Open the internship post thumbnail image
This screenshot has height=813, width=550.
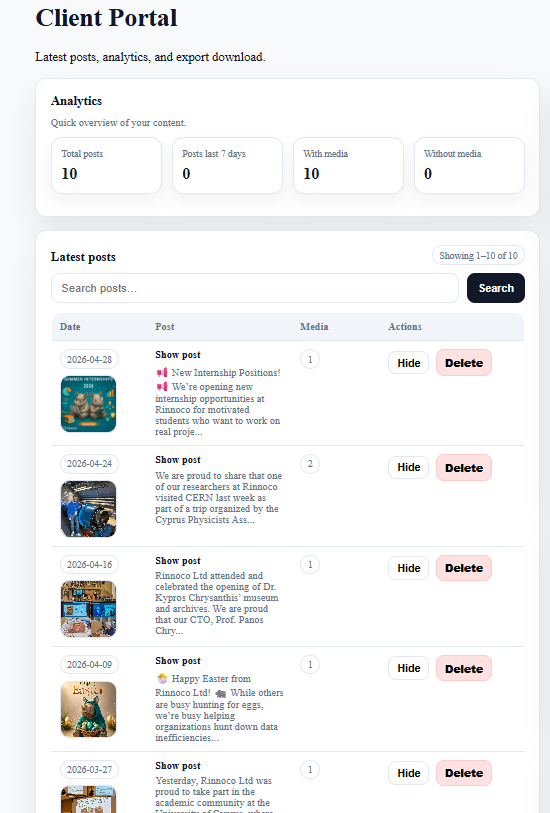88,404
